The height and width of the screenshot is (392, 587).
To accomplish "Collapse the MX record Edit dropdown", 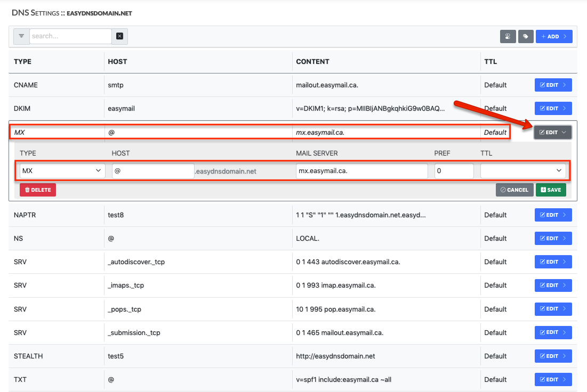I will tap(552, 133).
